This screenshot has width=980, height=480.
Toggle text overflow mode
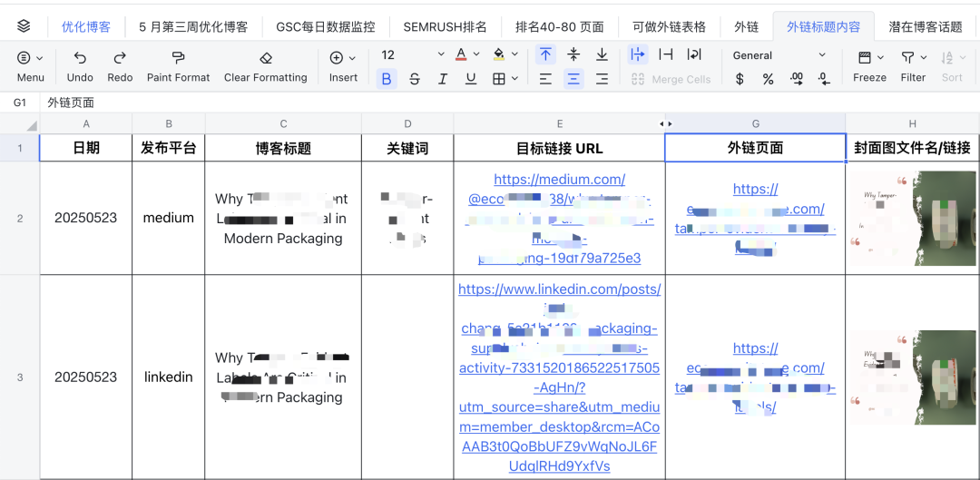(638, 55)
